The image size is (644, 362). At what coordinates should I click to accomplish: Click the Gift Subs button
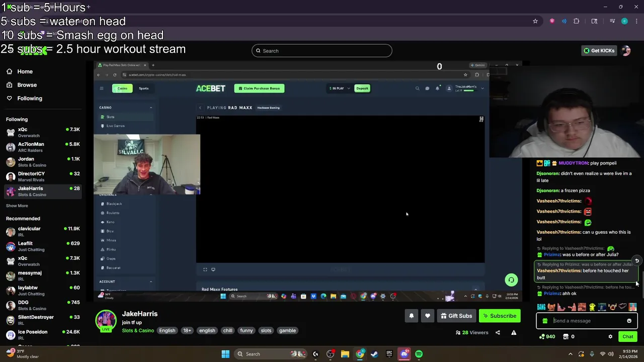[456, 316]
